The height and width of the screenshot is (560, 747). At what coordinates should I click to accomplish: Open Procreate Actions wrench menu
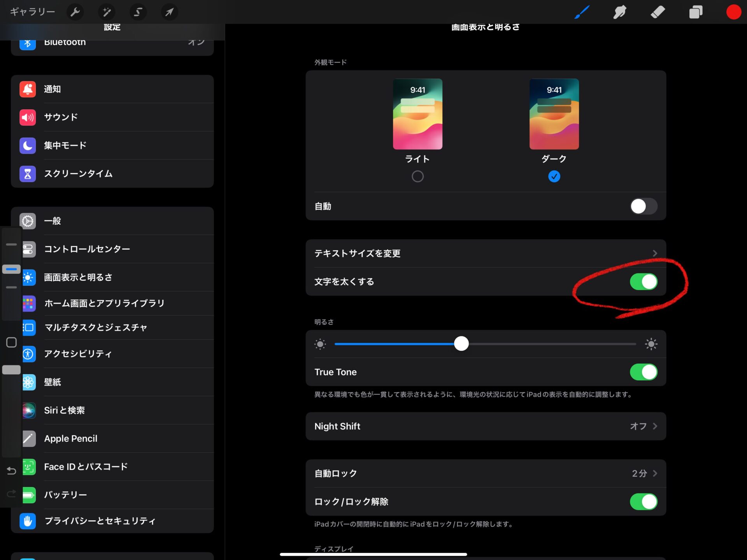[x=75, y=12]
